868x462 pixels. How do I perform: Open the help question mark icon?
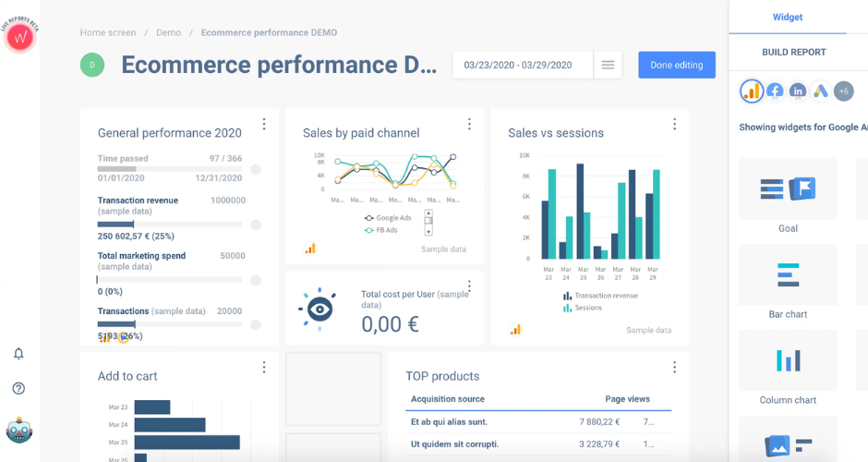[18, 388]
